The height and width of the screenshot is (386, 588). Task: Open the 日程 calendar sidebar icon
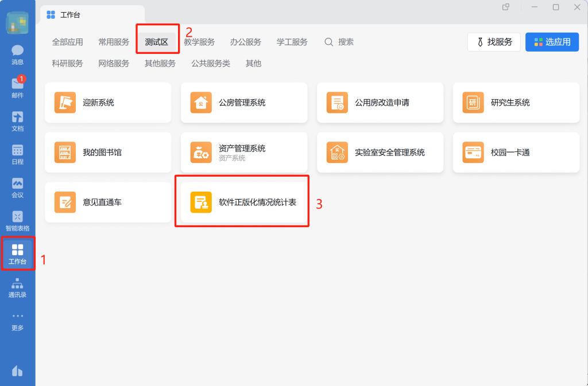pos(17,154)
